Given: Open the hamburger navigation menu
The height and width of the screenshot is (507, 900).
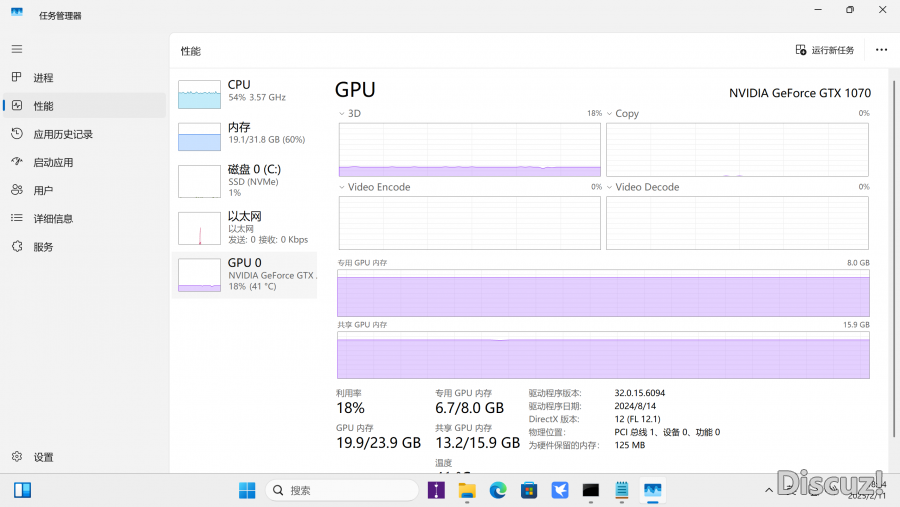Looking at the screenshot, I should pos(17,49).
